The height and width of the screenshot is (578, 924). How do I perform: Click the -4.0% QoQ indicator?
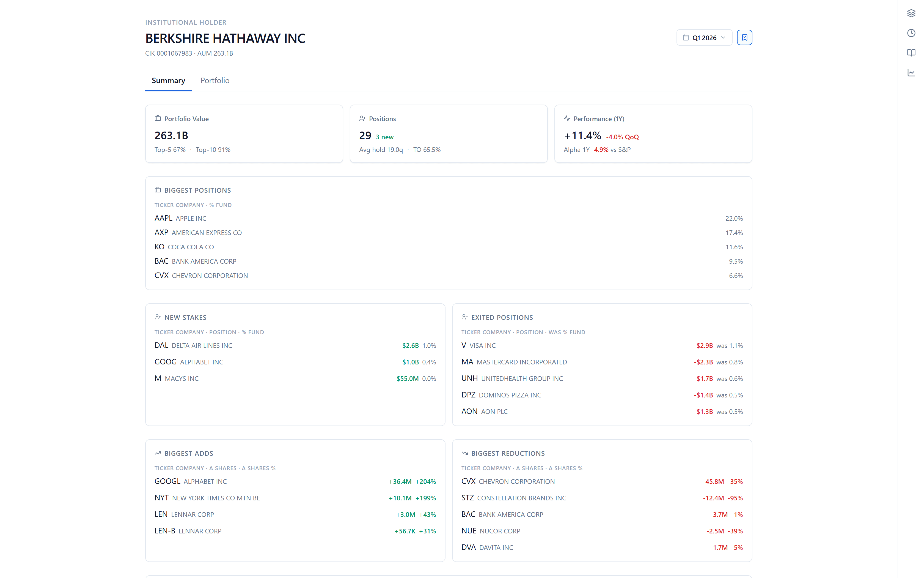pos(622,137)
